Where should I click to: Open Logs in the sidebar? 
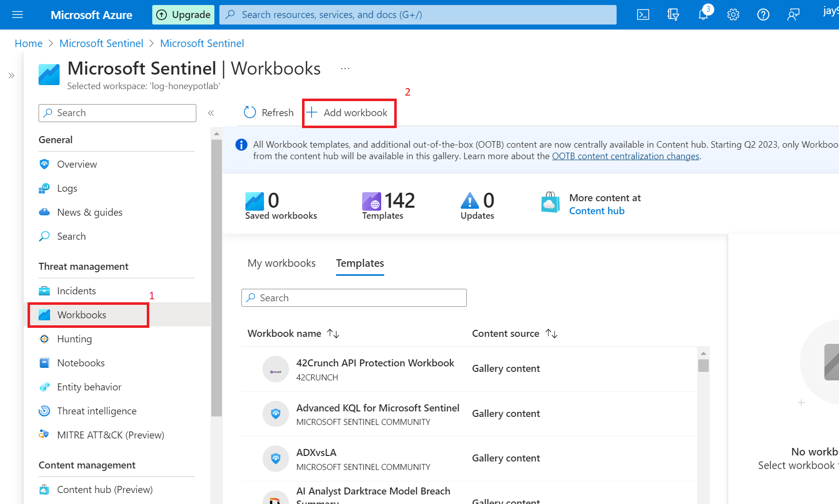(67, 188)
